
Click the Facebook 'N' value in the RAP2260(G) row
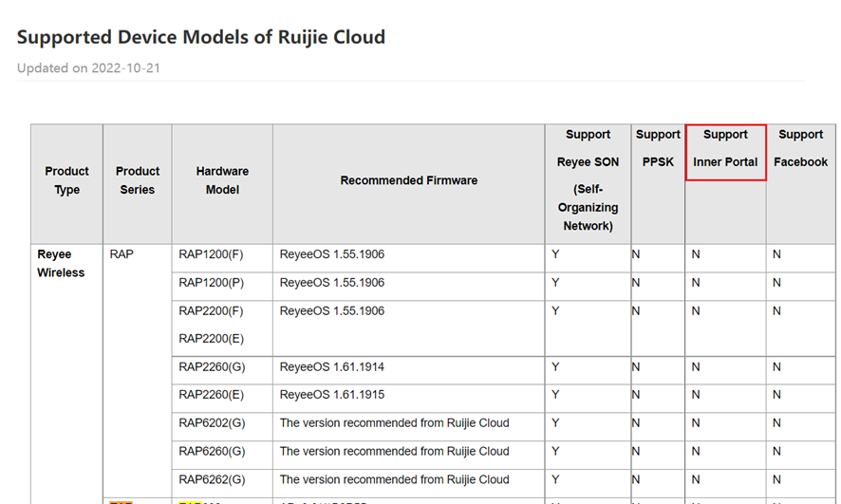[776, 367]
